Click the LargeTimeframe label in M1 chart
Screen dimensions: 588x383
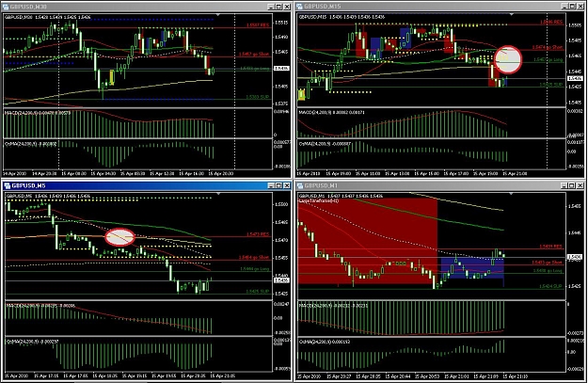(319, 201)
